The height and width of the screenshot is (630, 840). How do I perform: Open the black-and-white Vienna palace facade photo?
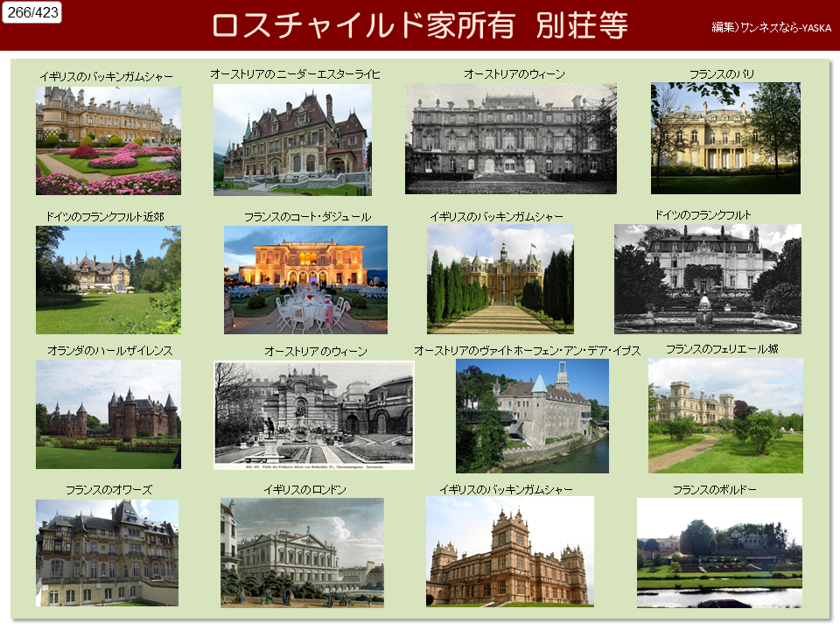point(510,138)
